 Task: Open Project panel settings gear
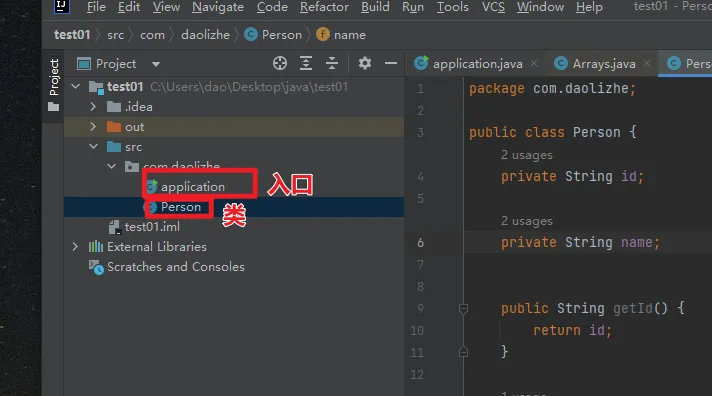pos(365,63)
